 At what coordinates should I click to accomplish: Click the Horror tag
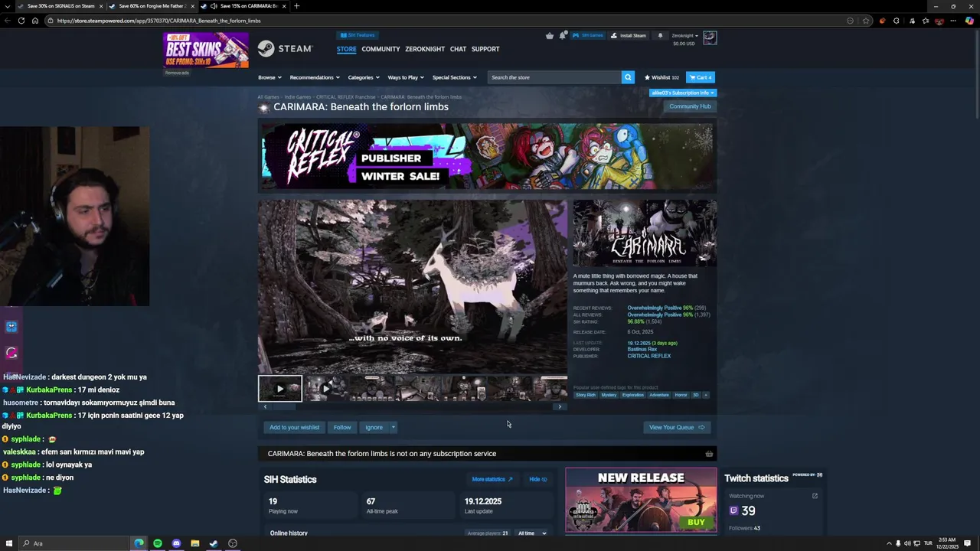click(681, 395)
